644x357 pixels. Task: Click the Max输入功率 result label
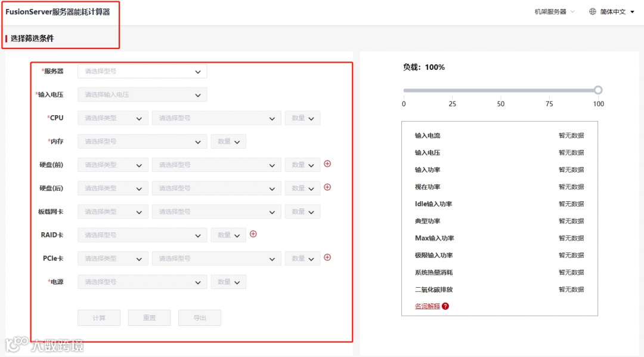[x=434, y=238]
